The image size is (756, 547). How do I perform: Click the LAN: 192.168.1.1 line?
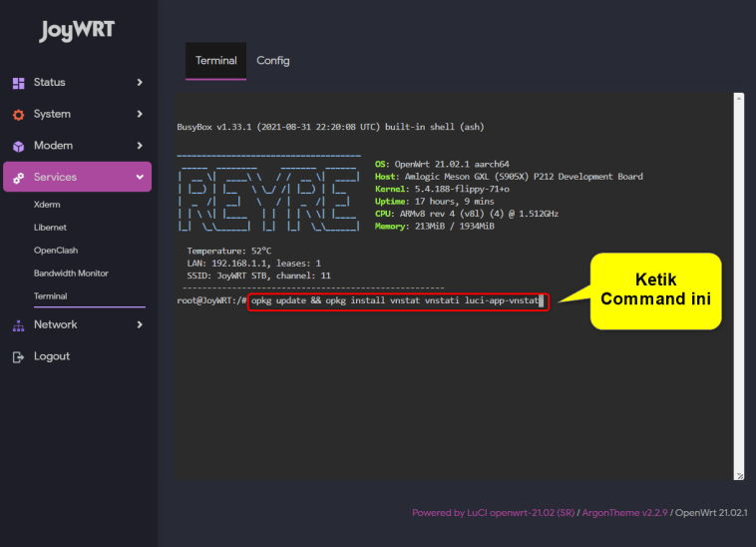[x=254, y=264]
